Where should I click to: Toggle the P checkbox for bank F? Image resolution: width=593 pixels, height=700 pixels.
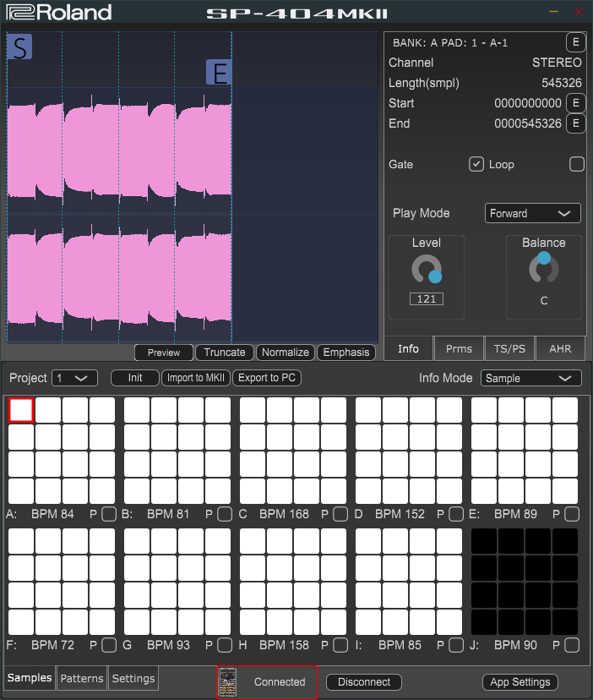coord(109,645)
